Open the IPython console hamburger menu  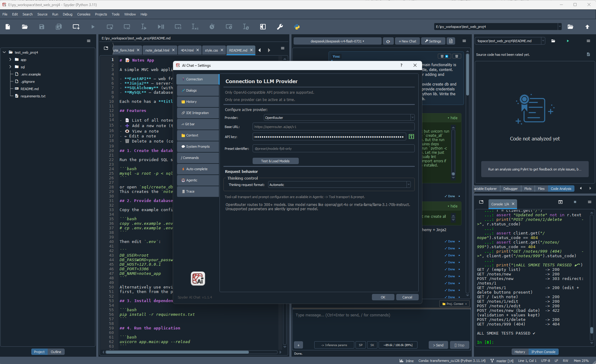click(x=590, y=202)
